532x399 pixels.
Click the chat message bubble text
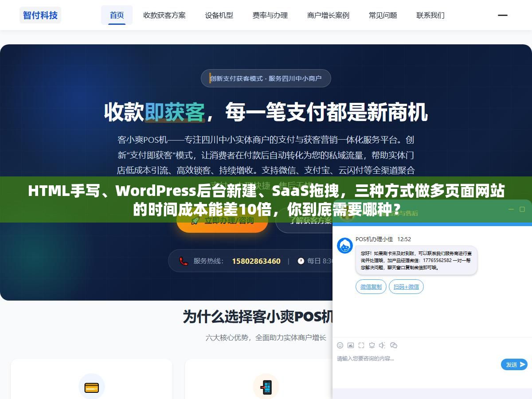click(x=416, y=261)
